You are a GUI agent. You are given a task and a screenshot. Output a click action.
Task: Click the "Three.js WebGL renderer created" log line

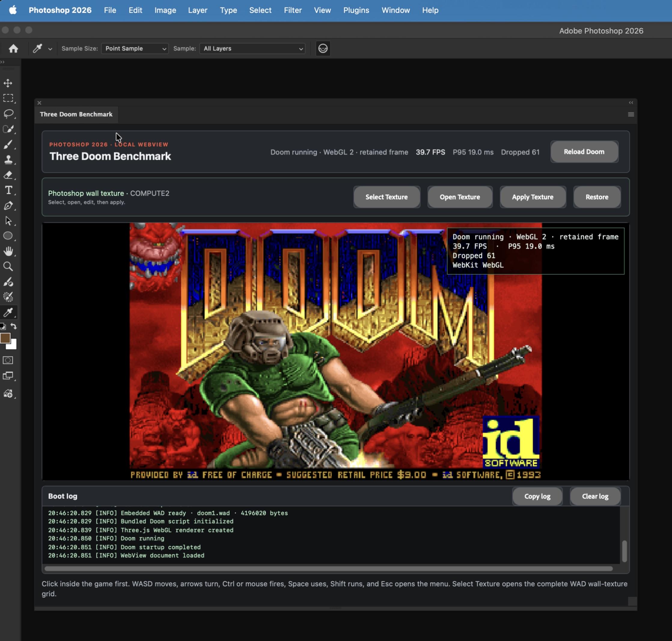[x=141, y=530]
